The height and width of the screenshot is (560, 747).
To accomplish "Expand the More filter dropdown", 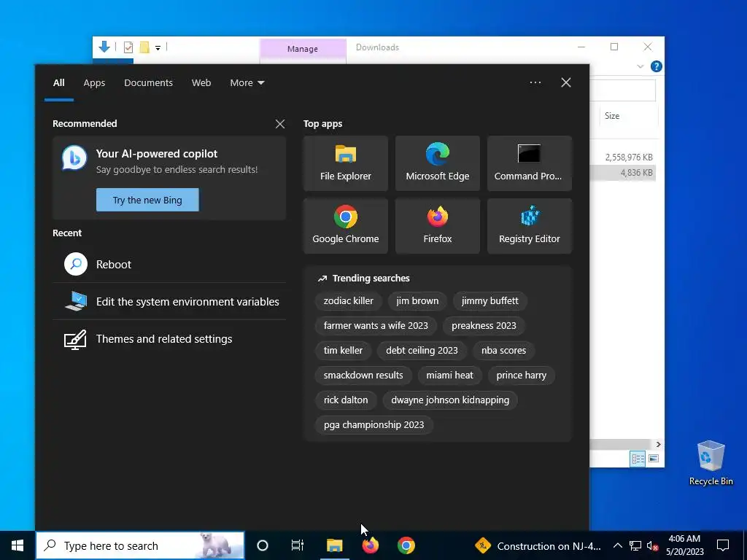I will click(x=247, y=83).
